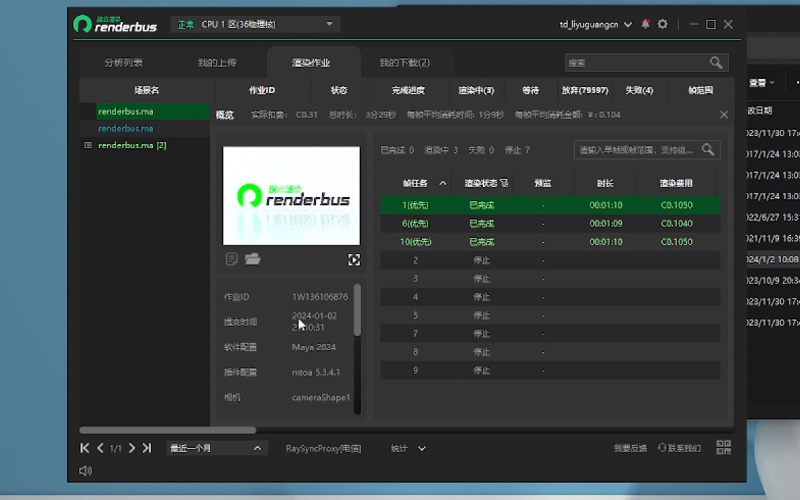Open the recent one month time filter dropdown
The image size is (800, 500).
coord(216,448)
